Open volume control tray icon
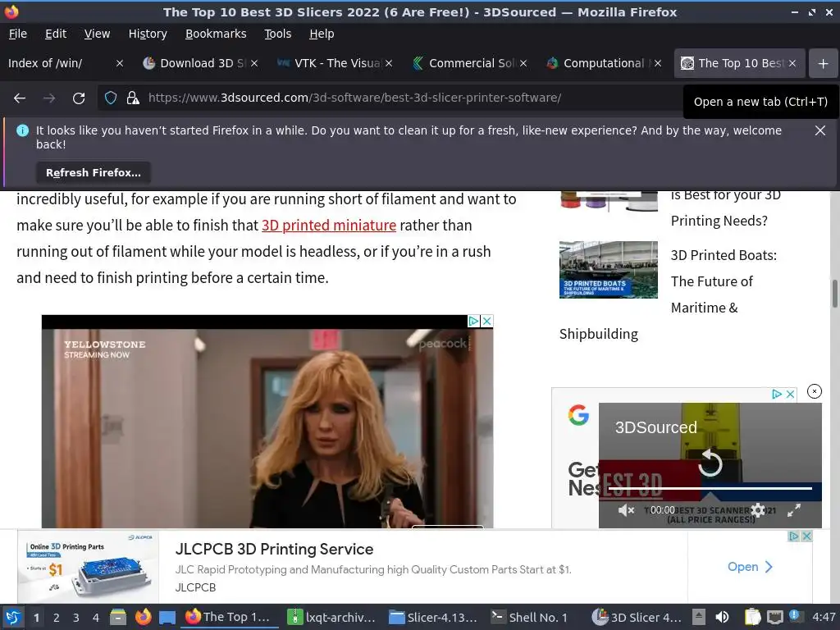 723,618
